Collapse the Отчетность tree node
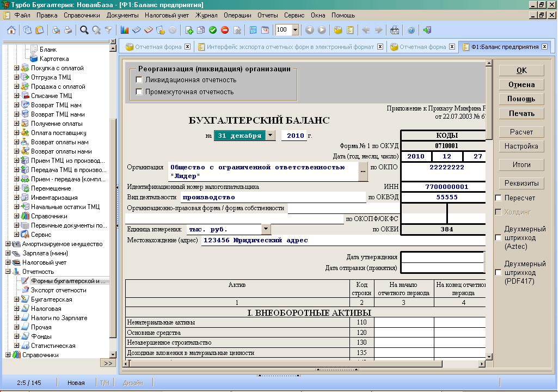Screen dimensions: 559x392 click(x=8, y=272)
